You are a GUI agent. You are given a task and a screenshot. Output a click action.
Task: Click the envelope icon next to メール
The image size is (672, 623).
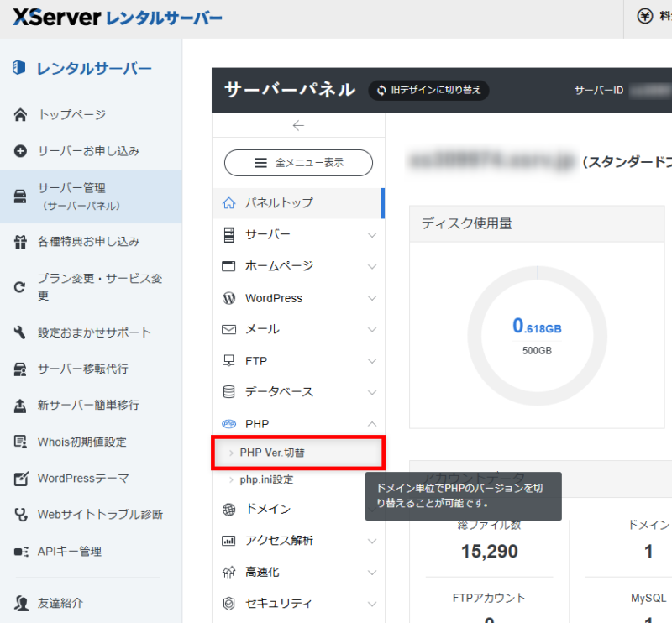coord(228,329)
